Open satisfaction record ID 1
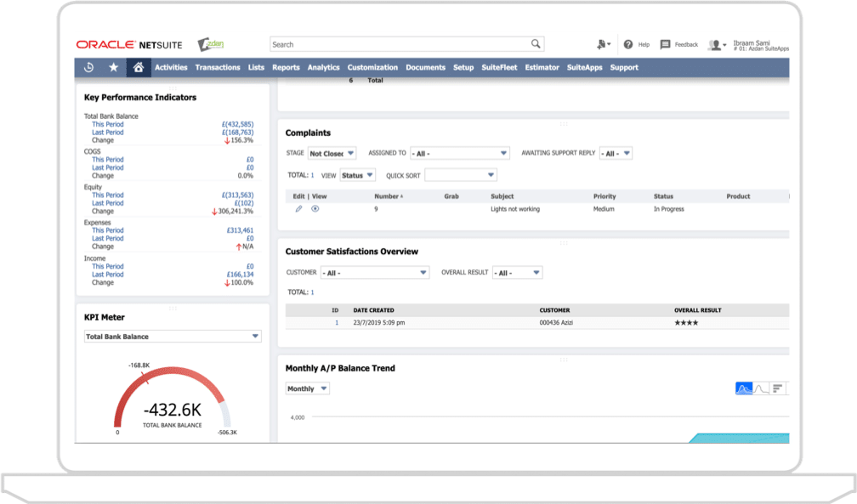This screenshot has height=504, width=857. pos(337,322)
